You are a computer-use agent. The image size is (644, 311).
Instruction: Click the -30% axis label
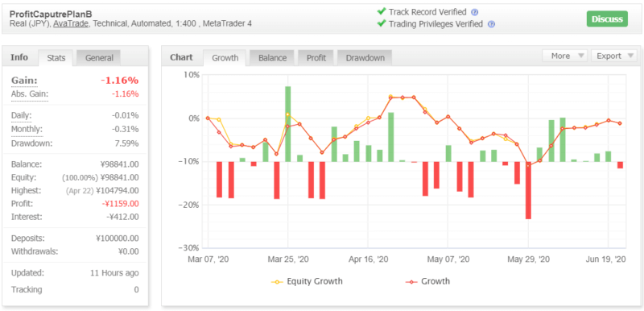pyautogui.click(x=188, y=247)
